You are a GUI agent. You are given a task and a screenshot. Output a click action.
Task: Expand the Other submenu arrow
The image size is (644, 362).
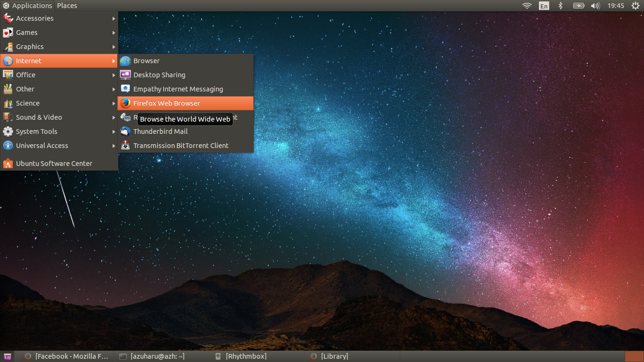click(114, 89)
